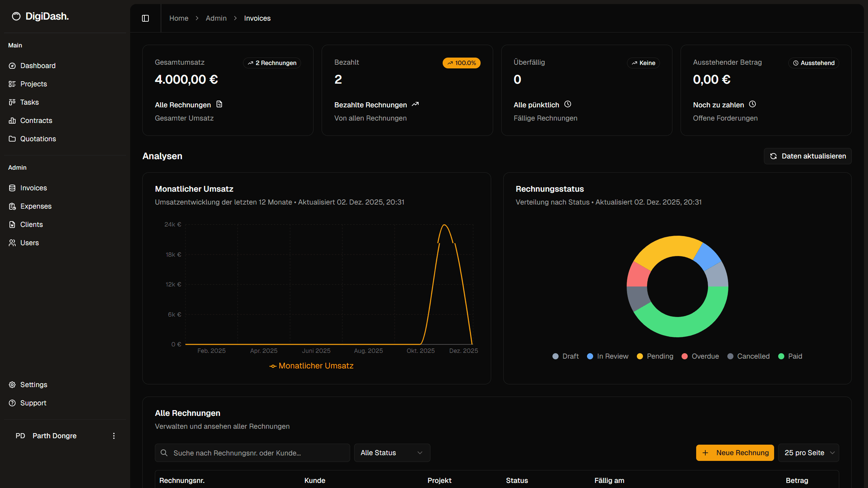Click the Contracts sidebar icon
The image size is (868, 488).
pos(12,121)
